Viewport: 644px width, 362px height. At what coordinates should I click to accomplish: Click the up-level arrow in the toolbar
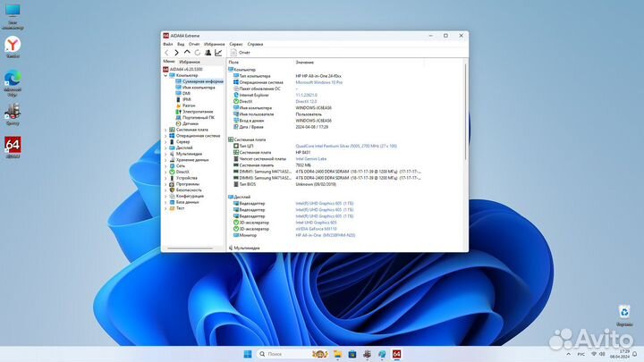(x=187, y=53)
